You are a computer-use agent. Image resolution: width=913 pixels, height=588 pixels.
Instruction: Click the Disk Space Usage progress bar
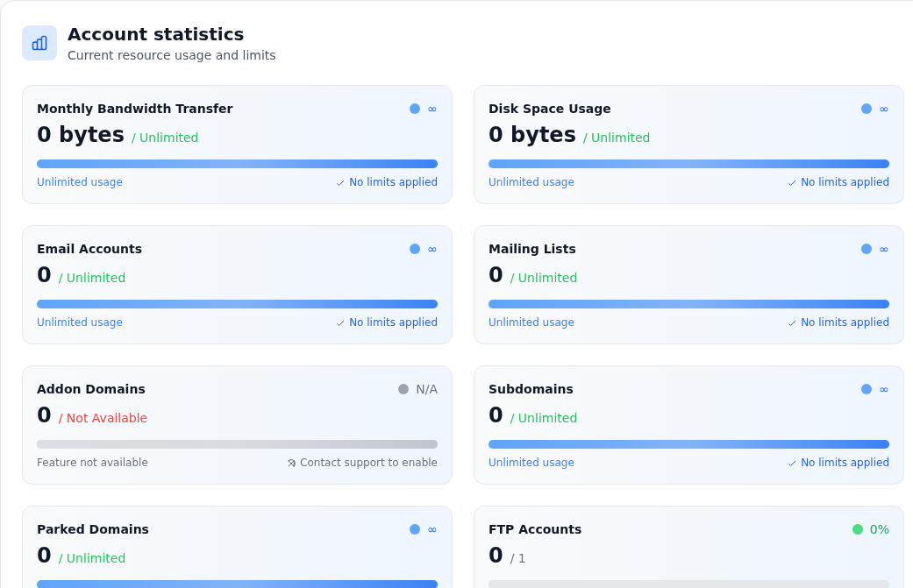tap(688, 164)
